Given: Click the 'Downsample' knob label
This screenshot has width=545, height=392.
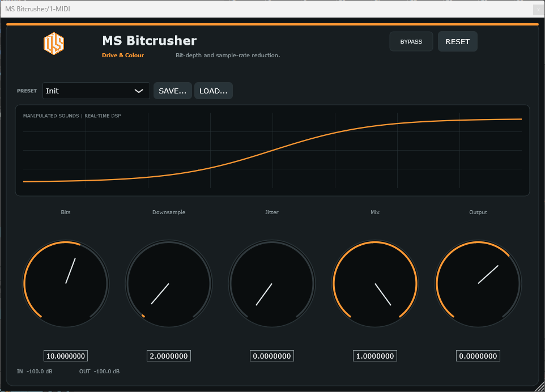Looking at the screenshot, I should pyautogui.click(x=169, y=212).
